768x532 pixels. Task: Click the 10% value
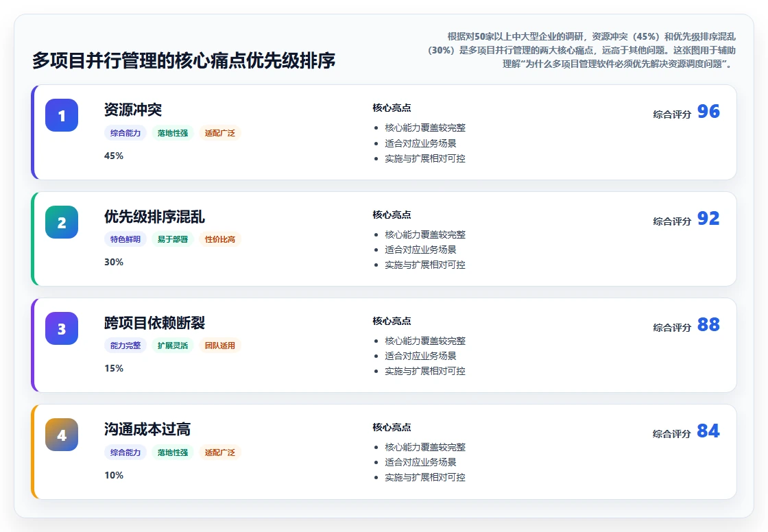(x=114, y=475)
